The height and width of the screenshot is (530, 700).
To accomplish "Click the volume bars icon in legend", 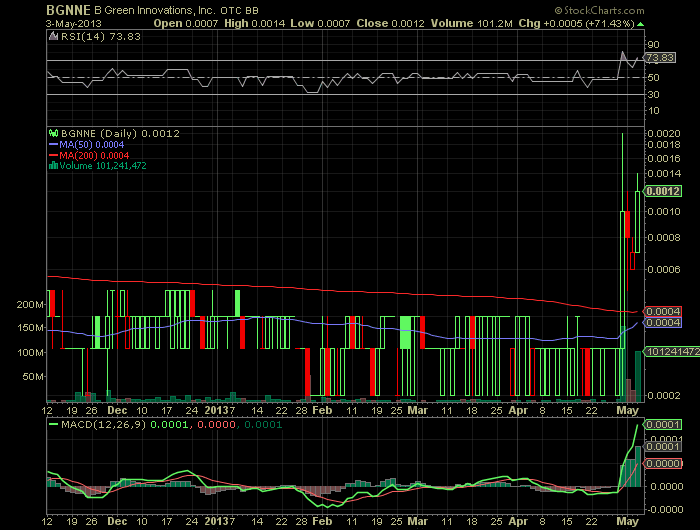I will pyautogui.click(x=53, y=166).
